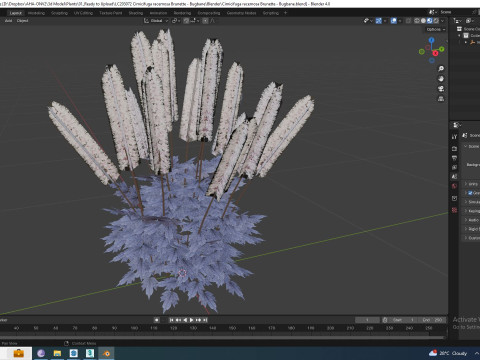This screenshot has height=360, width=480.
Task: Open the viewport Options dropdown
Action: [x=436, y=29]
